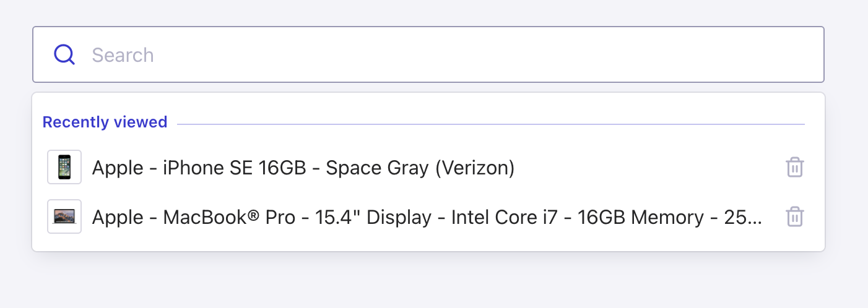Click the divider line beside Recently viewed
Viewport: 868px width, 308px height.
(490, 124)
